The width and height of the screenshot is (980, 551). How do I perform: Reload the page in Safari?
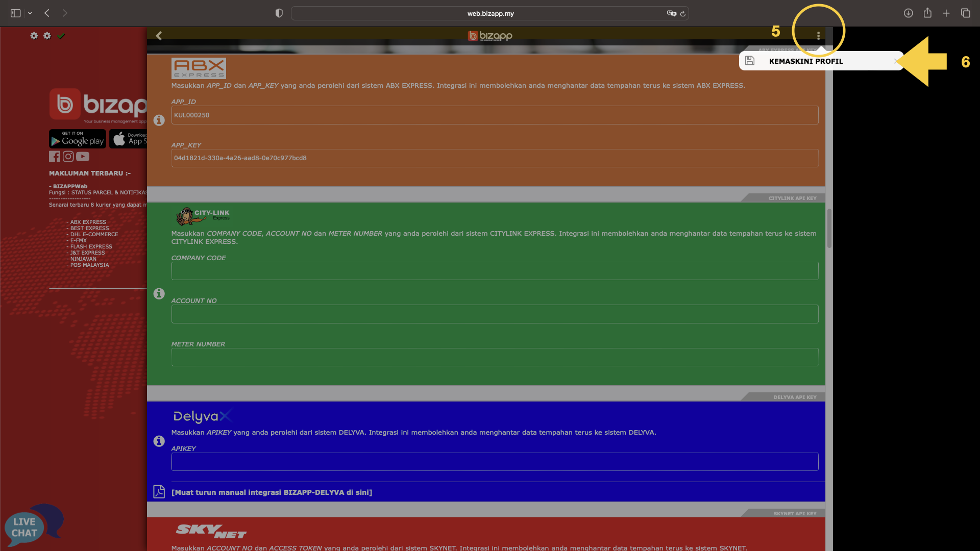coord(683,13)
